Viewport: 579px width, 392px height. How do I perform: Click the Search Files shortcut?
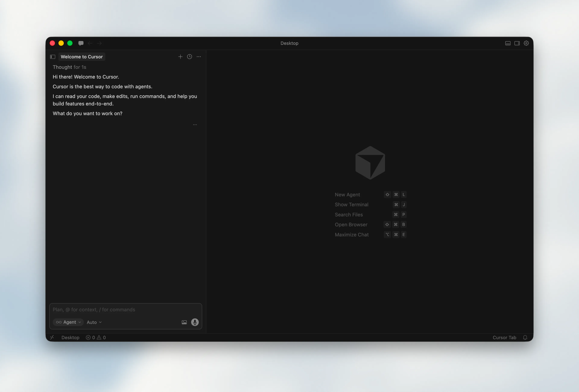click(370, 215)
